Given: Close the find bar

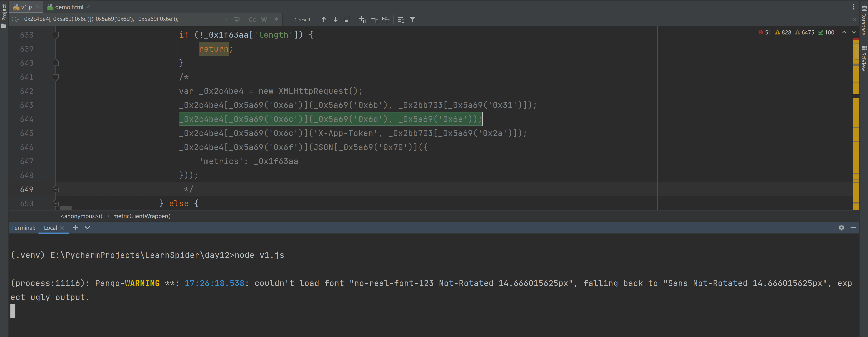Looking at the screenshot, I should 854,19.
